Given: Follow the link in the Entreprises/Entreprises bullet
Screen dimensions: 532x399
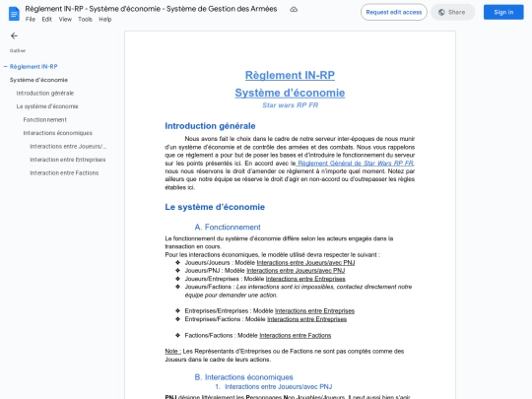Looking at the screenshot, I should tap(314, 310).
